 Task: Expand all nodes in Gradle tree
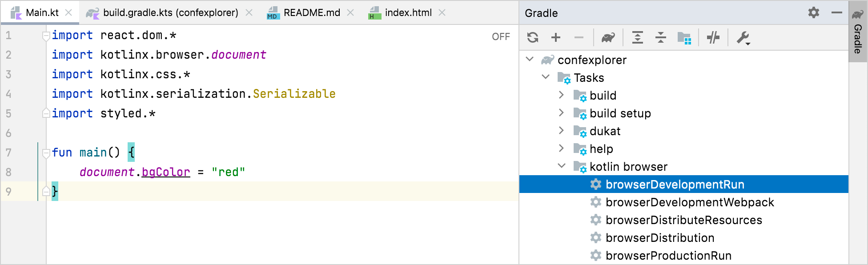638,37
